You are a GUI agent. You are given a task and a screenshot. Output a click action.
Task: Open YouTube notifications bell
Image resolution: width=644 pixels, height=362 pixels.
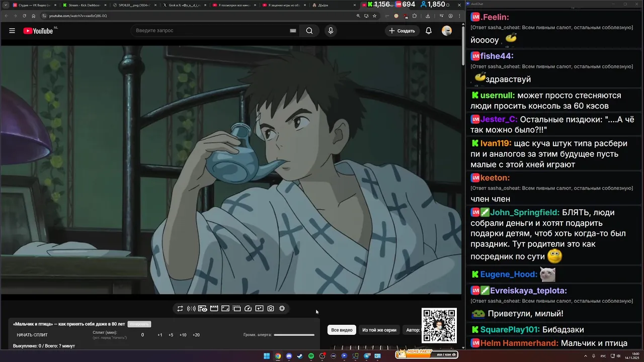pos(429,31)
